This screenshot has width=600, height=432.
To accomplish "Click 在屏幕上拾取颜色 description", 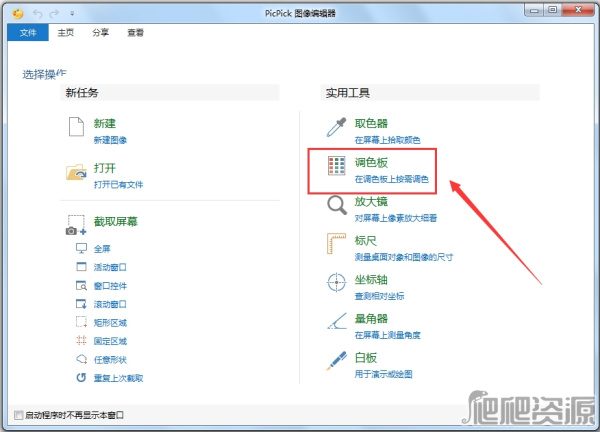I will 388,140.
